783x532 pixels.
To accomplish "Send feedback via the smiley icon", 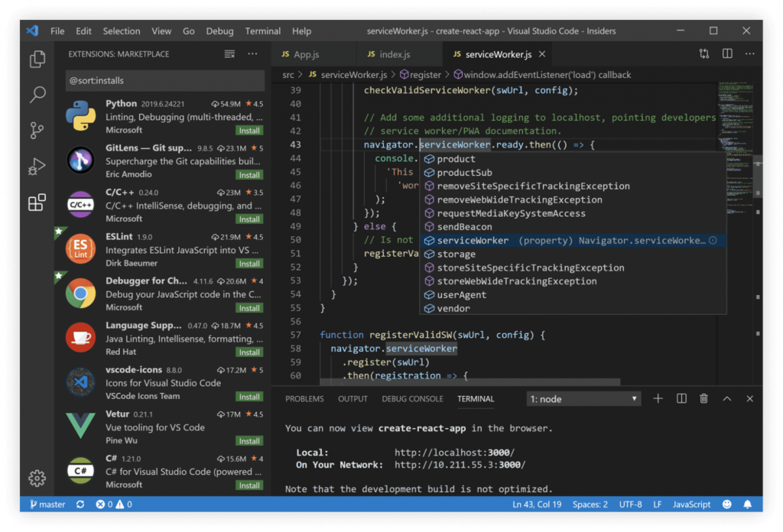I will (x=726, y=504).
